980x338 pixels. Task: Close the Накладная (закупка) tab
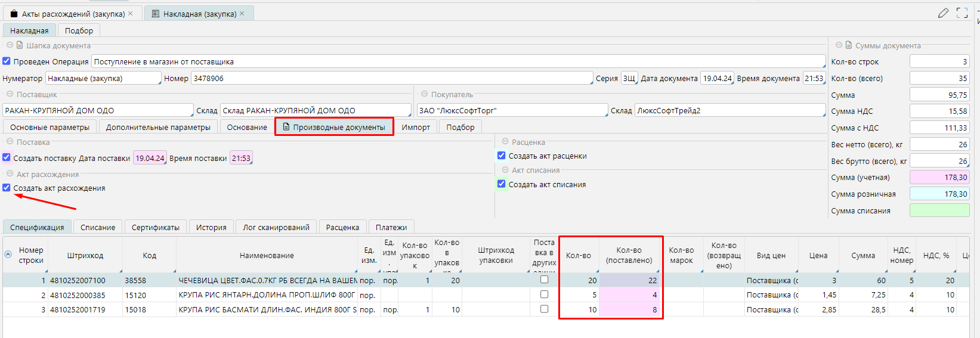(242, 14)
